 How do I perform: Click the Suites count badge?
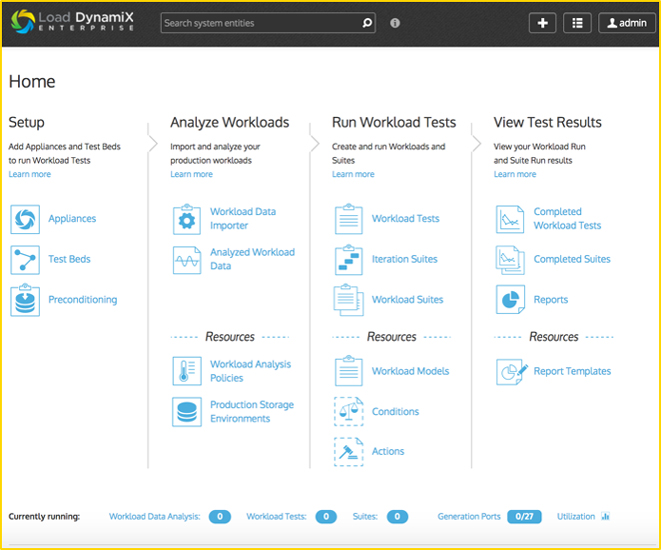(397, 517)
